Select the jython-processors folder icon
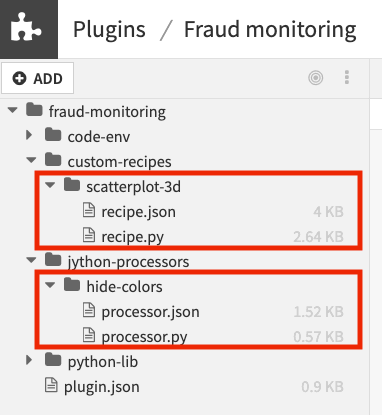The width and height of the screenshot is (382, 415). 53,259
